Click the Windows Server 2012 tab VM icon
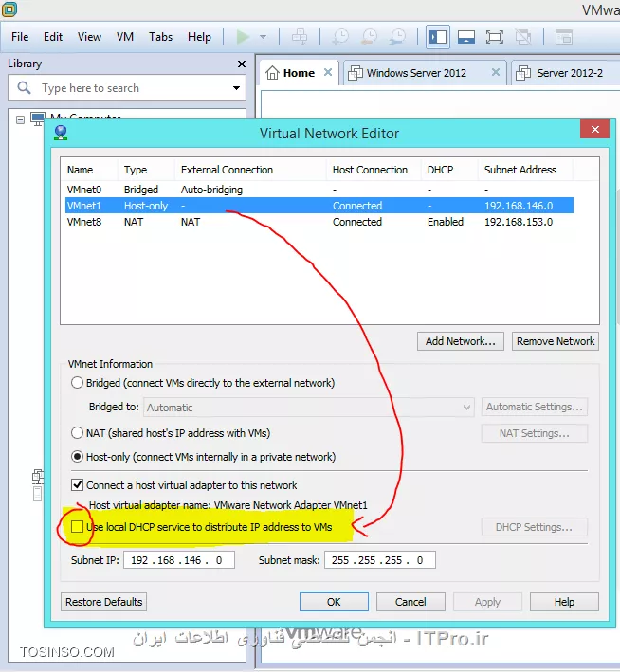This screenshot has height=672, width=620. point(356,73)
